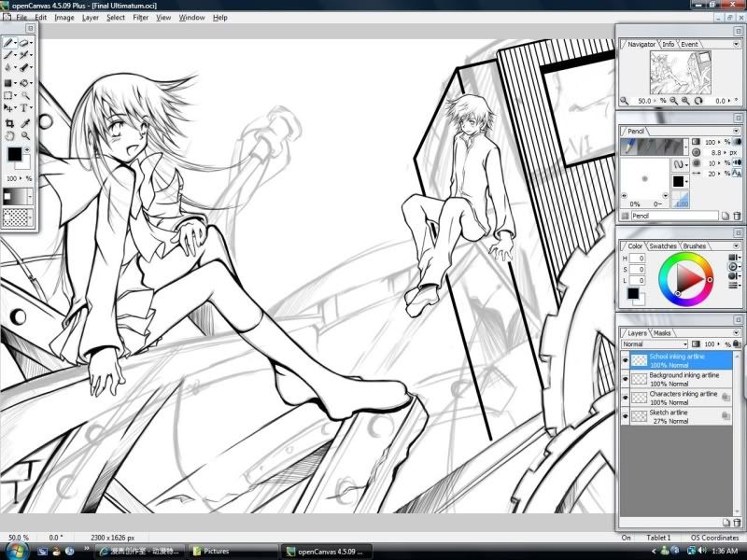
Task: Select the Pencil tool in the toolbox
Action: (x=8, y=43)
